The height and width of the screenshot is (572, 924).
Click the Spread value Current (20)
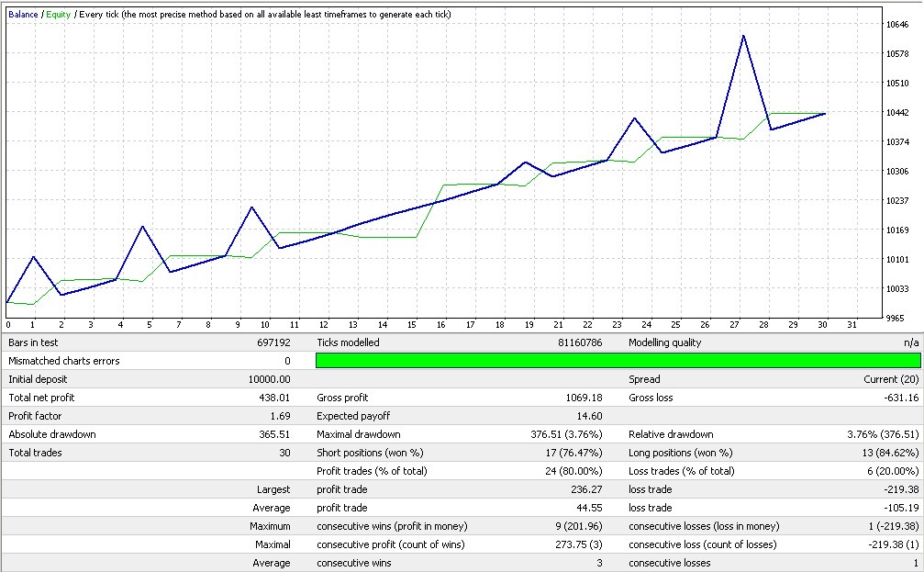pos(891,379)
